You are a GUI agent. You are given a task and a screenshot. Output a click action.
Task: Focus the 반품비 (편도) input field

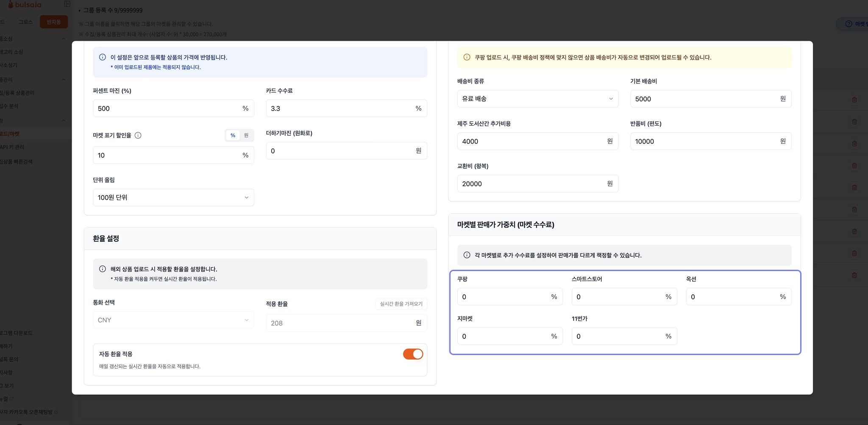point(711,141)
